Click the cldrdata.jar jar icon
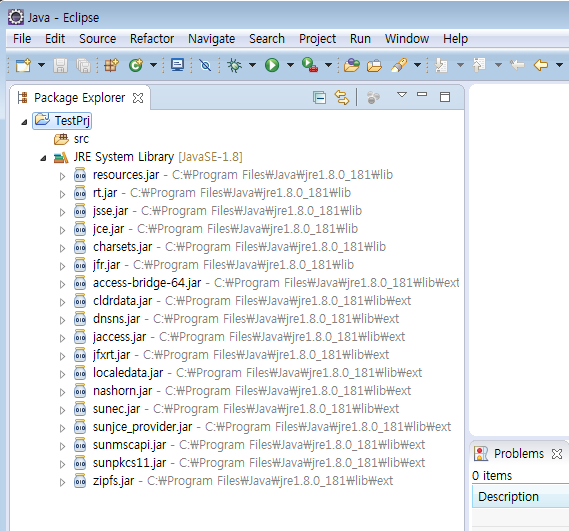 click(x=80, y=301)
